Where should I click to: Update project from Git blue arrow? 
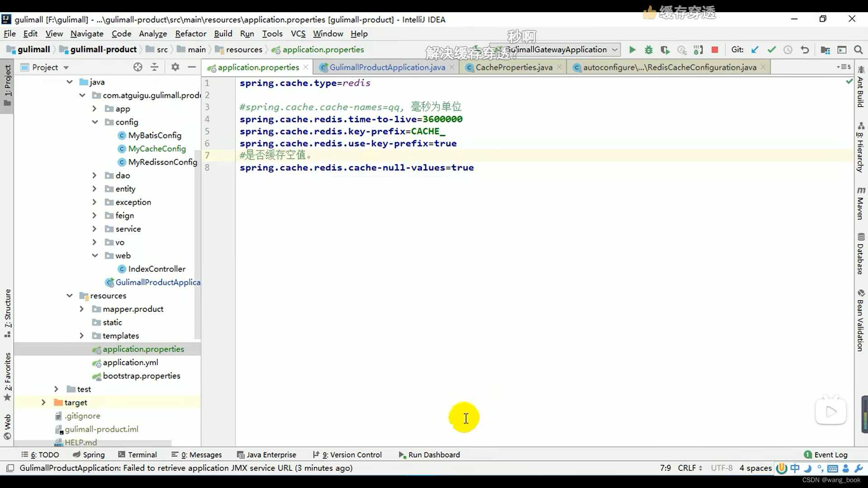(x=755, y=50)
